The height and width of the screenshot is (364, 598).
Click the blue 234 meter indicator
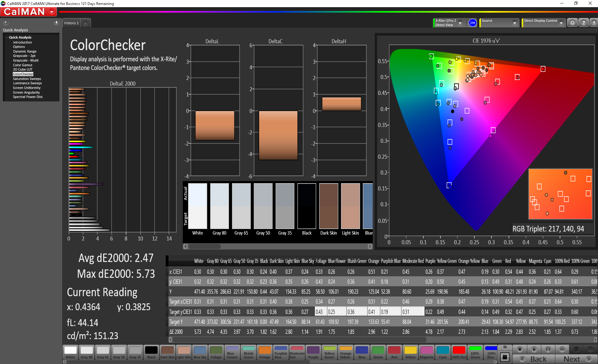472,23
